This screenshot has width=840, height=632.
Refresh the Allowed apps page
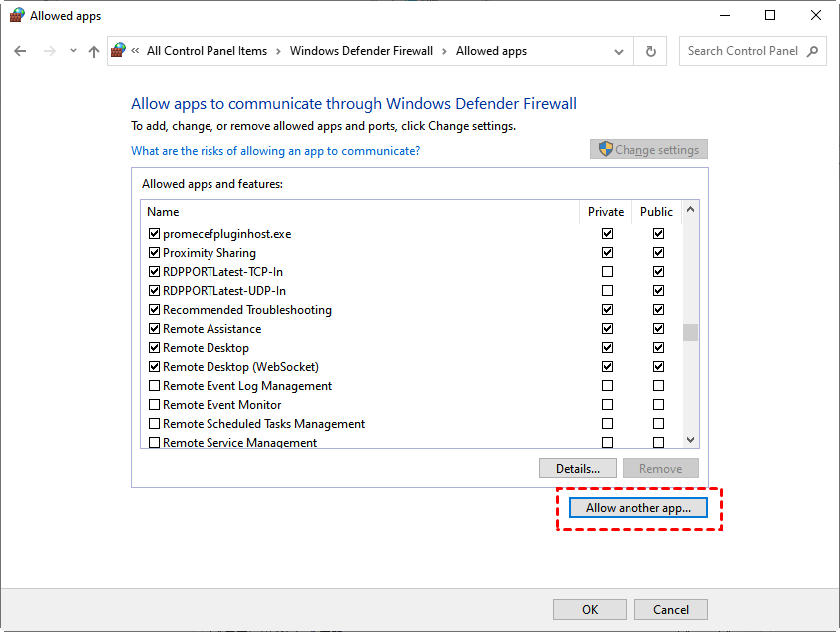point(650,51)
